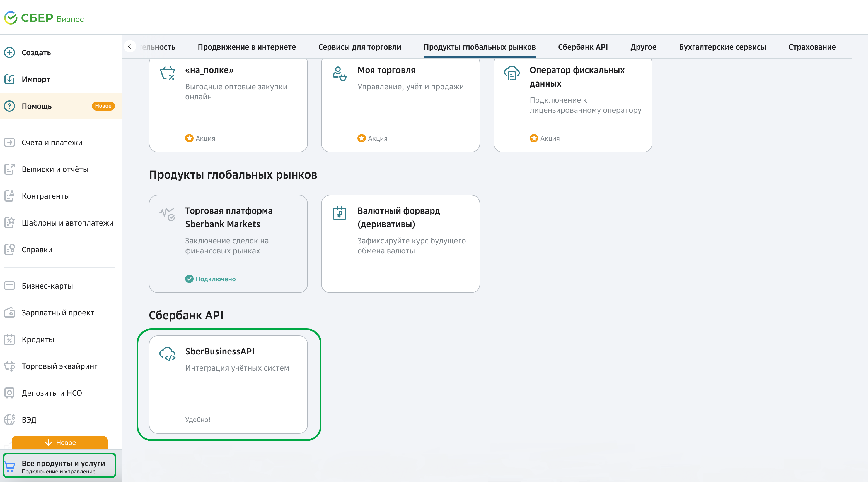
Task: Click the ВЭД globe icon
Action: pos(9,419)
